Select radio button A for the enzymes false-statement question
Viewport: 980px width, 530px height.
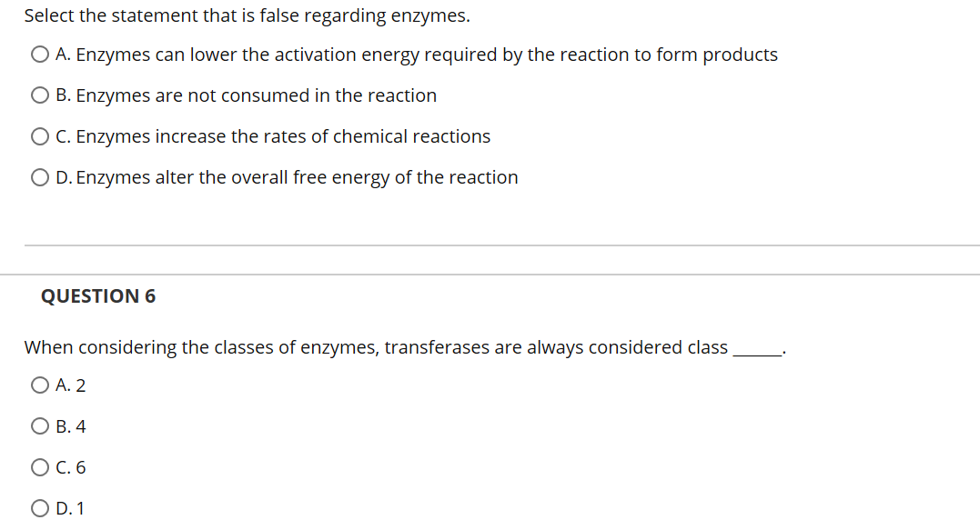(39, 54)
